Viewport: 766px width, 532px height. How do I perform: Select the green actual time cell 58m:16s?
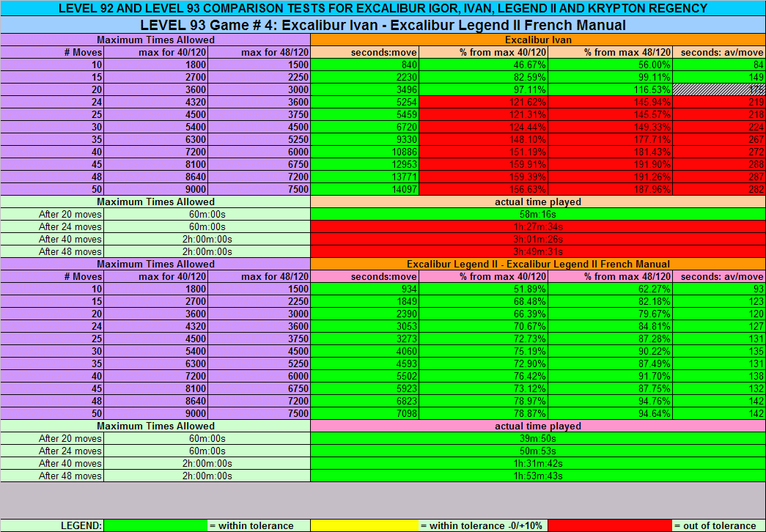[x=538, y=214]
